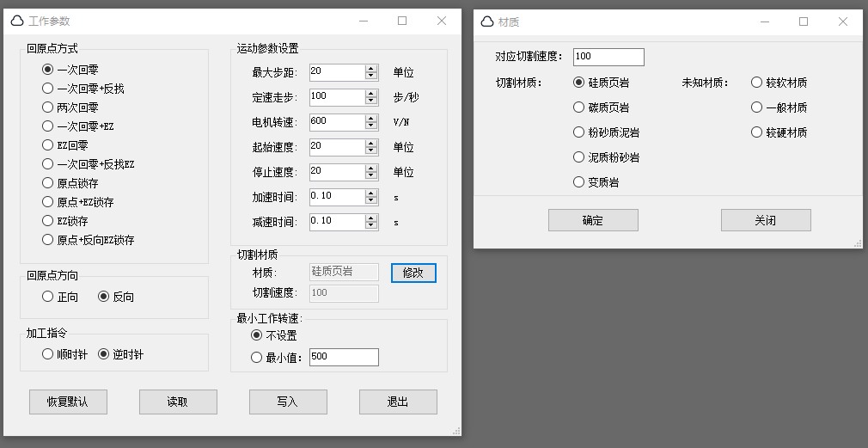Click the 减速时间 value field
The image size is (868, 448).
tap(337, 222)
